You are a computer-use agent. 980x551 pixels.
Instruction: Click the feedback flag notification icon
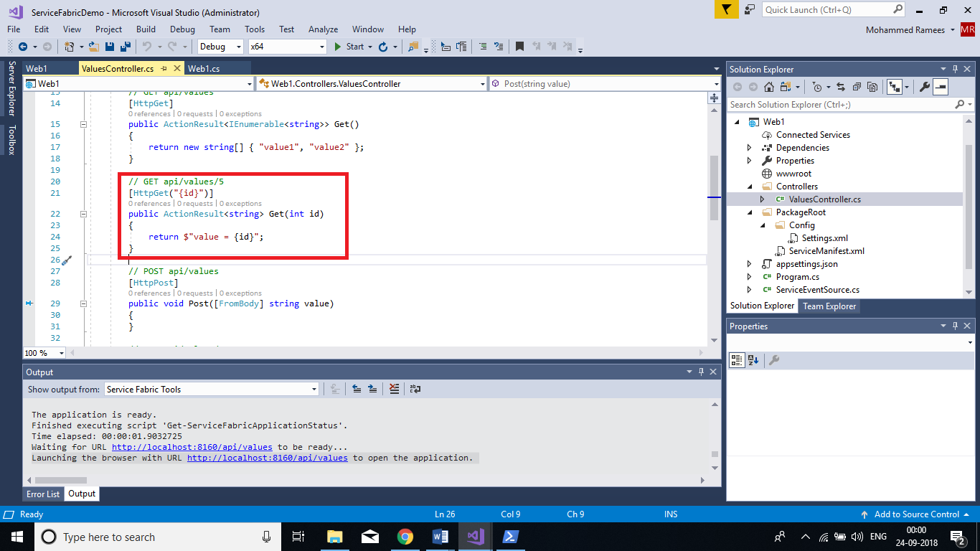point(725,9)
